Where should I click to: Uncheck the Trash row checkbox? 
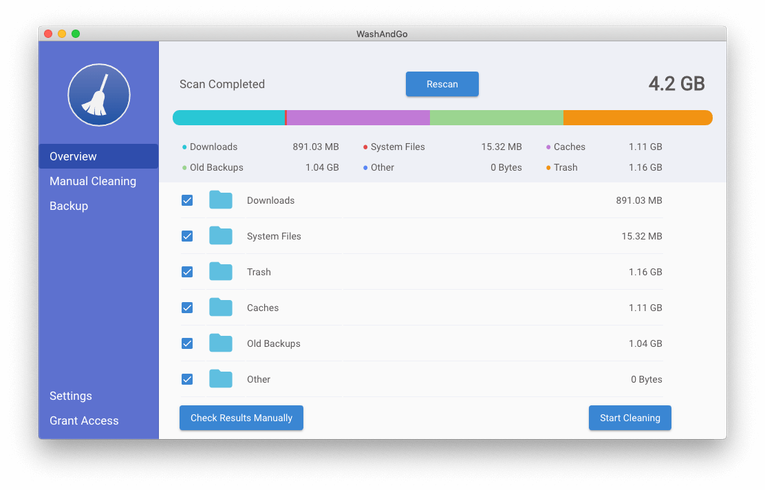(187, 271)
